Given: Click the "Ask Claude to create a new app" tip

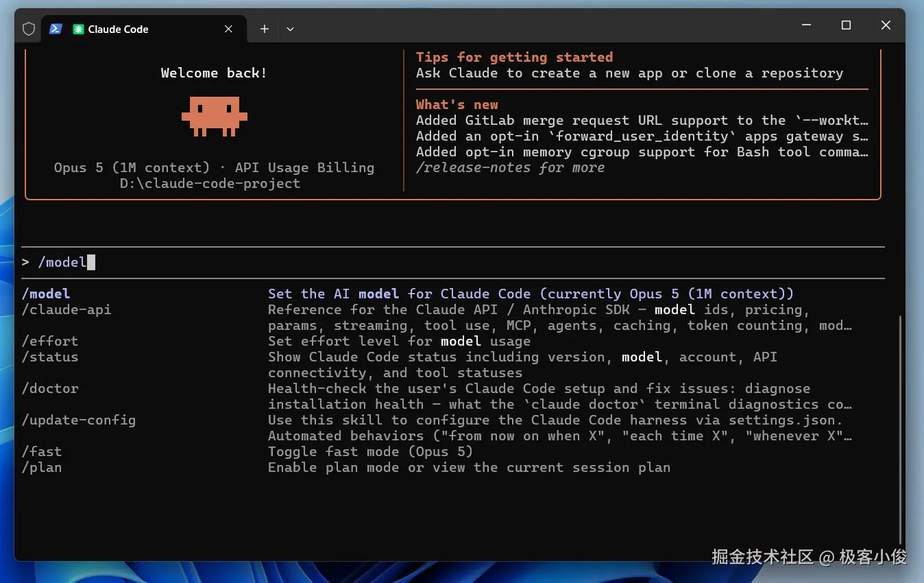Looking at the screenshot, I should [630, 73].
